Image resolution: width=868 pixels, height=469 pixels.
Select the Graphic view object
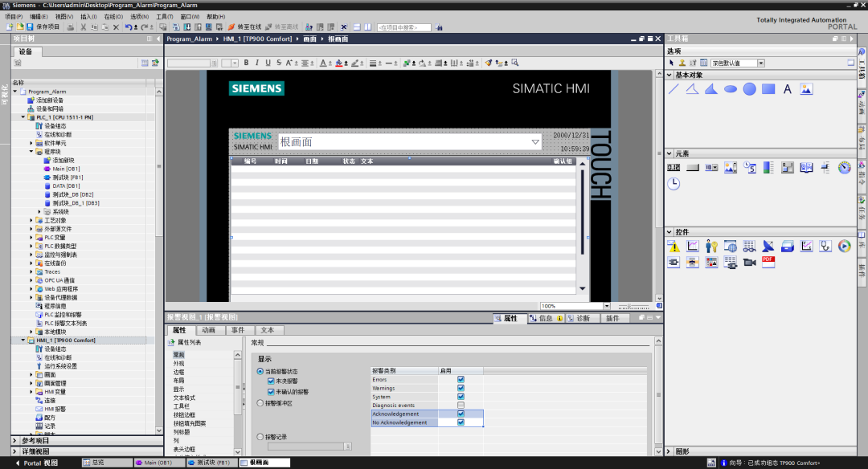[x=806, y=89]
